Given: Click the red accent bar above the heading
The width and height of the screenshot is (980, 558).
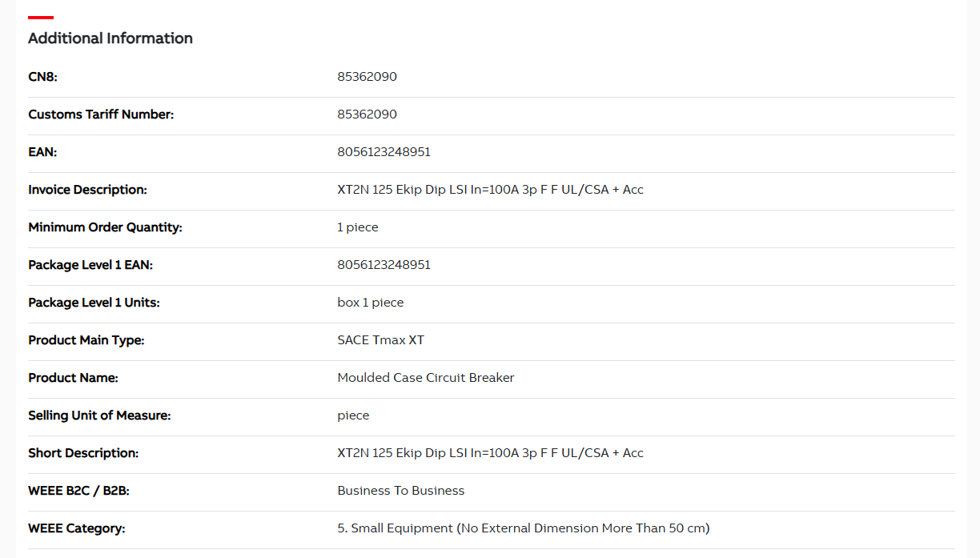Looking at the screenshot, I should pyautogui.click(x=41, y=17).
